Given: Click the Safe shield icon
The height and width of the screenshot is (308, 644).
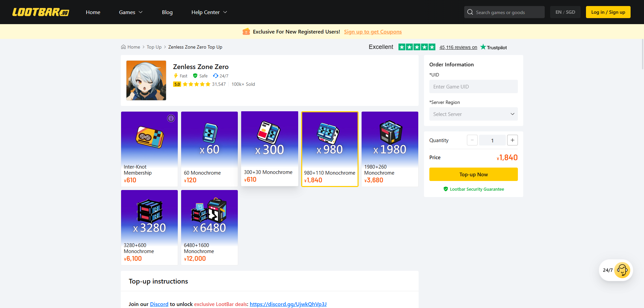Looking at the screenshot, I should coord(195,76).
